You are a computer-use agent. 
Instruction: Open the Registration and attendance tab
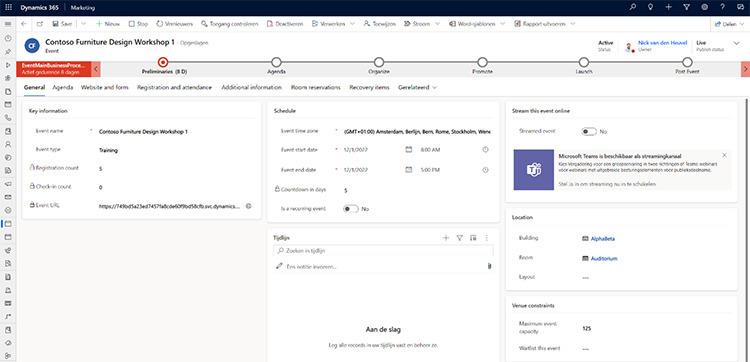click(x=175, y=88)
